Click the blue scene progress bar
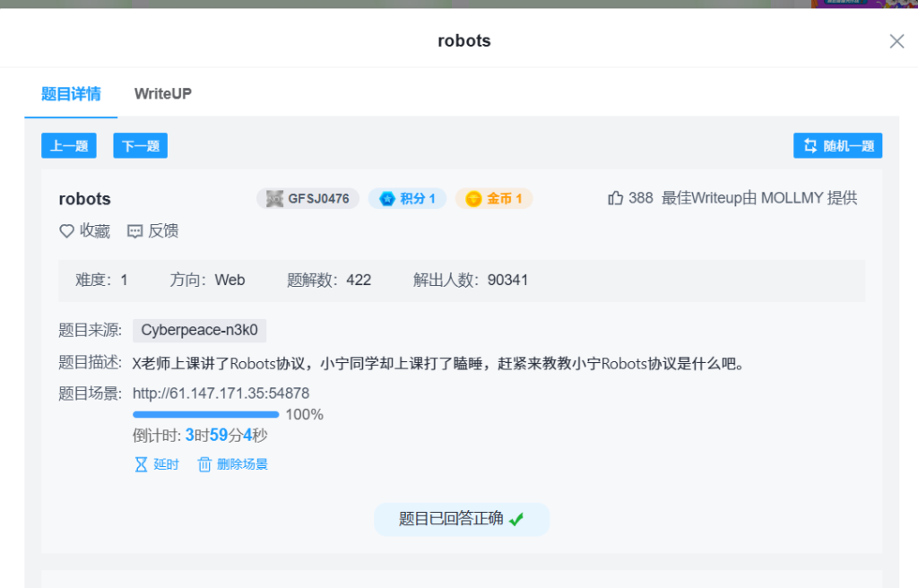The image size is (918, 588). (x=205, y=415)
